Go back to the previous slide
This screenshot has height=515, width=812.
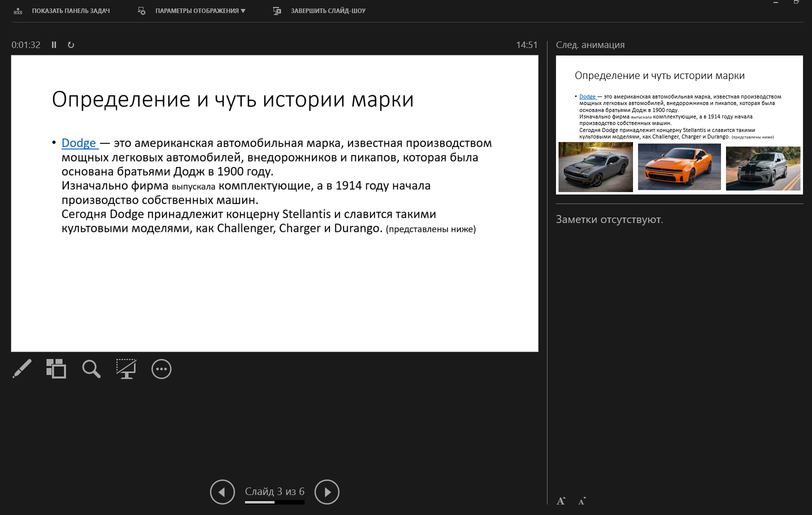point(222,492)
